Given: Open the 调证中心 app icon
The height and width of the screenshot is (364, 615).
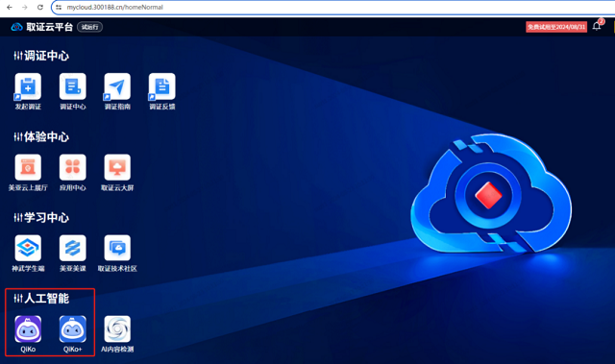Looking at the screenshot, I should tap(73, 86).
